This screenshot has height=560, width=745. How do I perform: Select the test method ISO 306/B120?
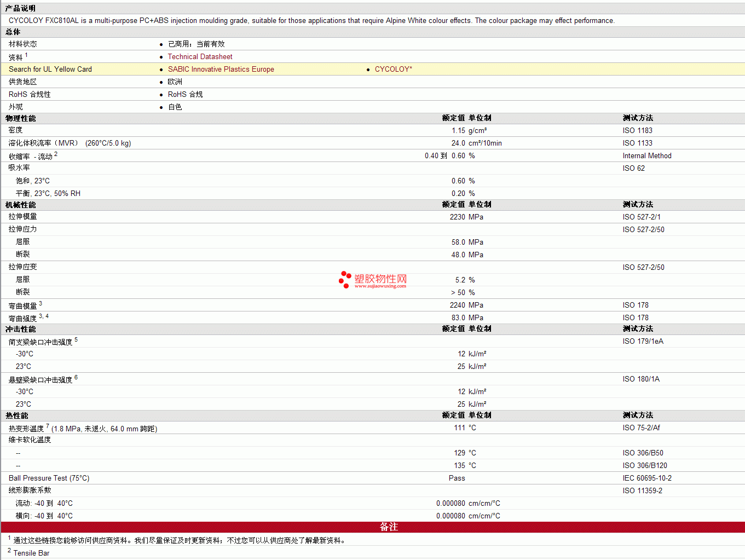(645, 466)
